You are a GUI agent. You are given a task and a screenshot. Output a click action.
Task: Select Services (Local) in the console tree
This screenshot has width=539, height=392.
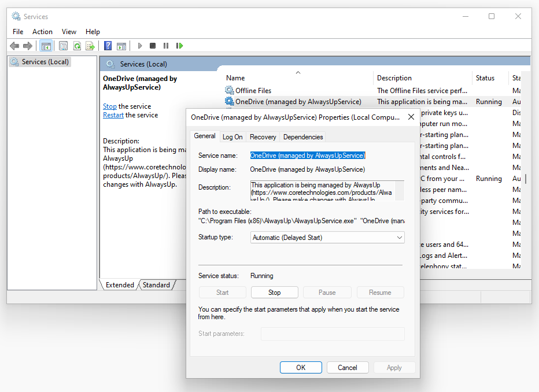[x=40, y=62]
